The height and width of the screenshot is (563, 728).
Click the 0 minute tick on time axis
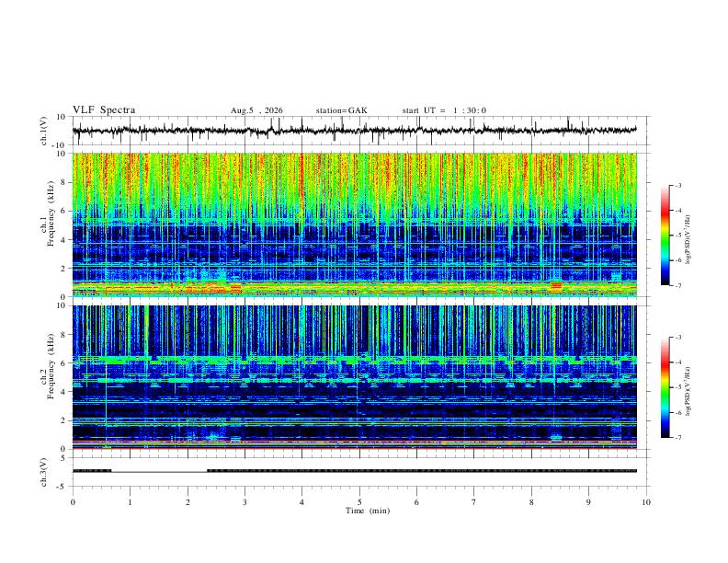tap(73, 502)
